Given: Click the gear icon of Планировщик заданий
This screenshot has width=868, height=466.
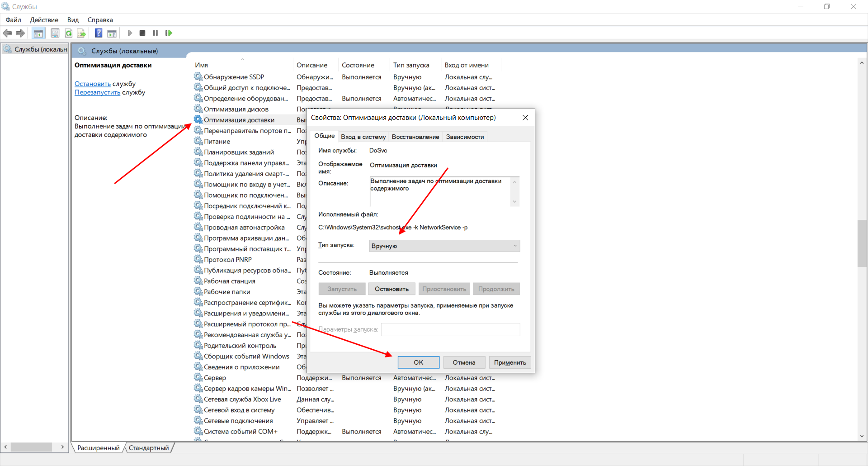Looking at the screenshot, I should tap(198, 152).
